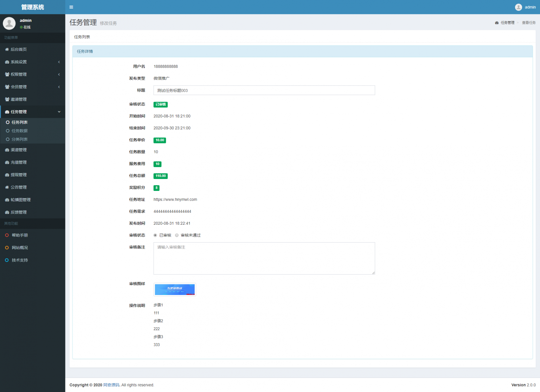Click the 审核图样 image thumbnail
Image resolution: width=540 pixels, height=392 pixels.
pos(175,290)
